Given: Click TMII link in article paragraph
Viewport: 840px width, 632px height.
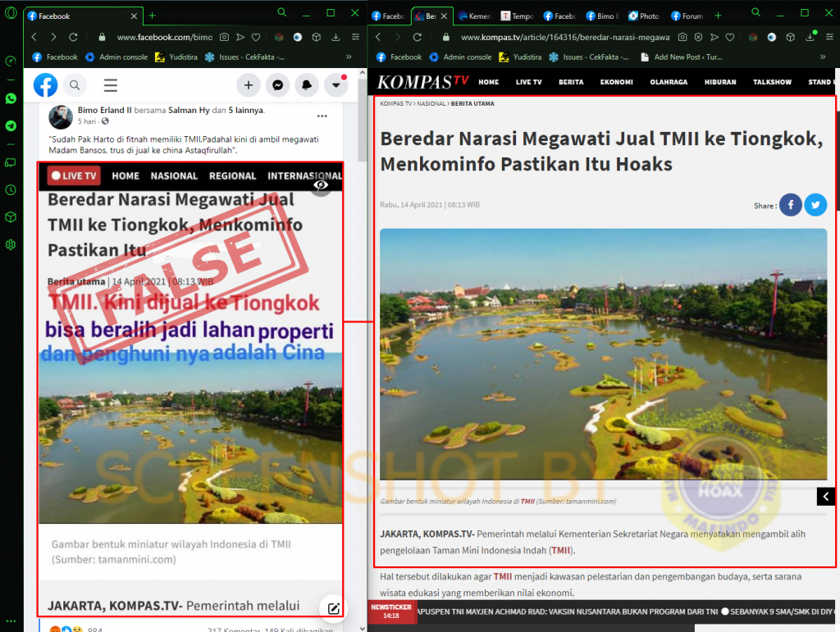Looking at the screenshot, I should point(560,550).
